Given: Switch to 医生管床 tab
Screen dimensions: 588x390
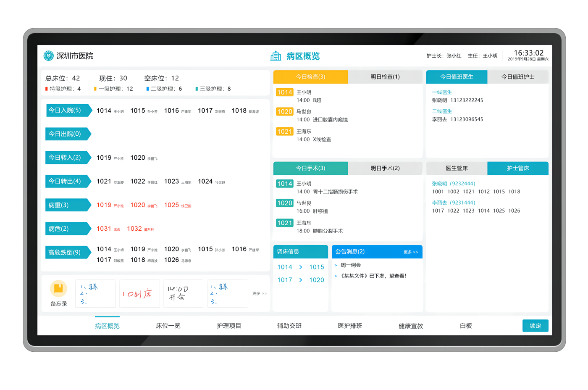Looking at the screenshot, I should 457,168.
